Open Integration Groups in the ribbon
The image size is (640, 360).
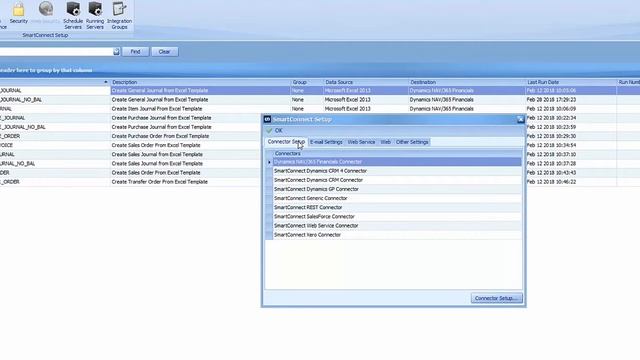pyautogui.click(x=119, y=16)
